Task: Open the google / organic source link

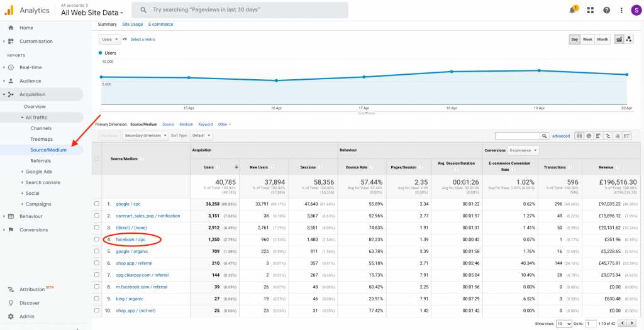Action: [x=132, y=251]
